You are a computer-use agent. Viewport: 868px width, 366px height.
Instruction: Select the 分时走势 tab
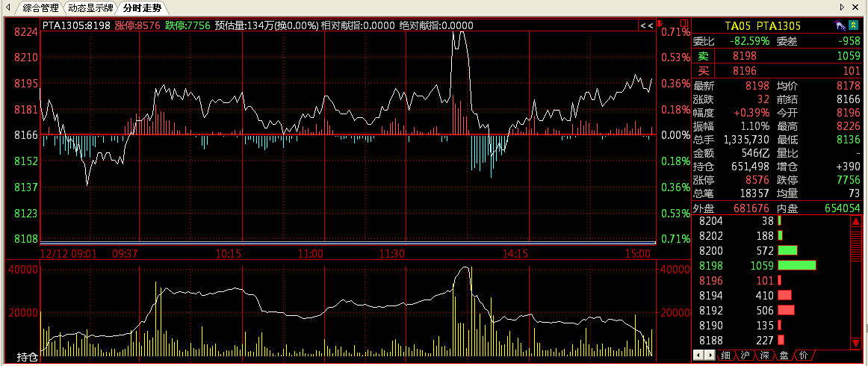tap(142, 7)
